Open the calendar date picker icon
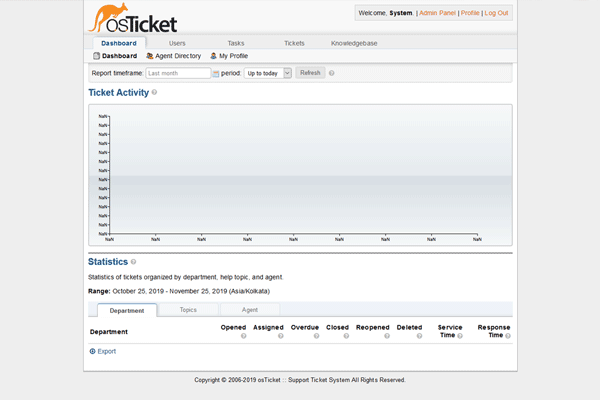Screen dimensions: 600x400 coord(215,73)
